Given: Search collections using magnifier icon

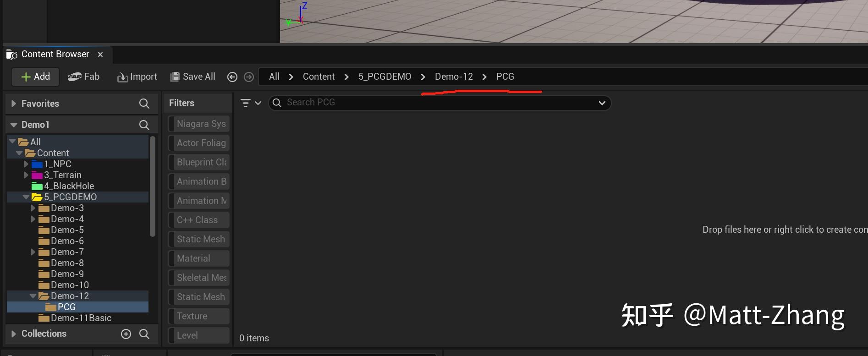Looking at the screenshot, I should pos(144,334).
